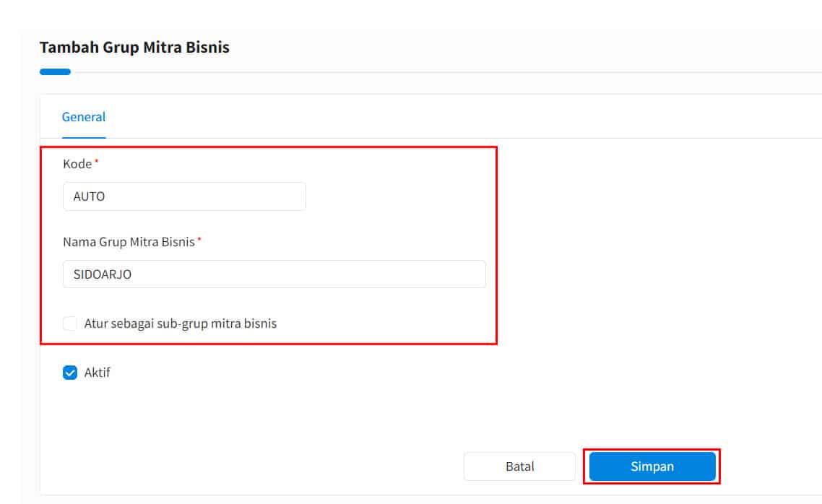Click the red asterisk next to Kode
The width and height of the screenshot is (822, 504).
coord(97,161)
